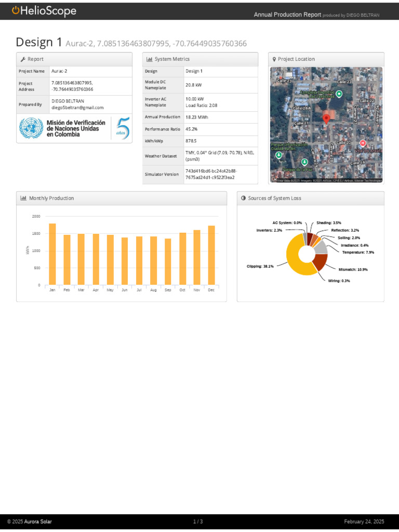Viewport: 399px width, 532px height.
Task: Click the red location marker on the map
Action: tap(326, 119)
